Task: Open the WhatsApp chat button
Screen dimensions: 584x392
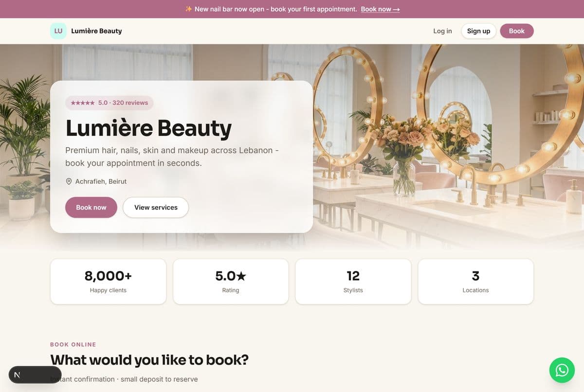Action: [562, 370]
